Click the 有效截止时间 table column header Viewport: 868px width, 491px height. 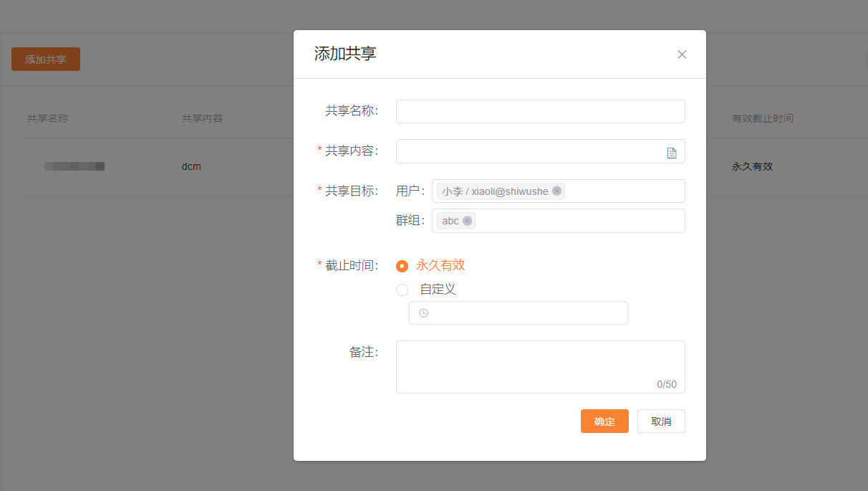point(762,118)
